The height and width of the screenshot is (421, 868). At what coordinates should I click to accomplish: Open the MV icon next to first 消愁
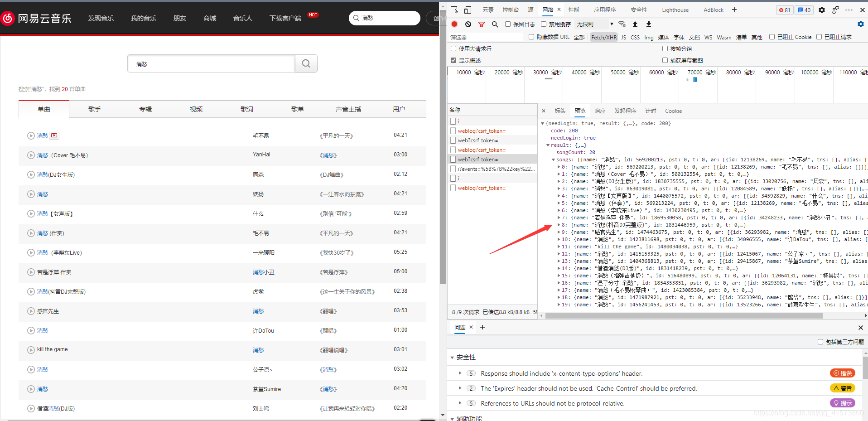54,135
